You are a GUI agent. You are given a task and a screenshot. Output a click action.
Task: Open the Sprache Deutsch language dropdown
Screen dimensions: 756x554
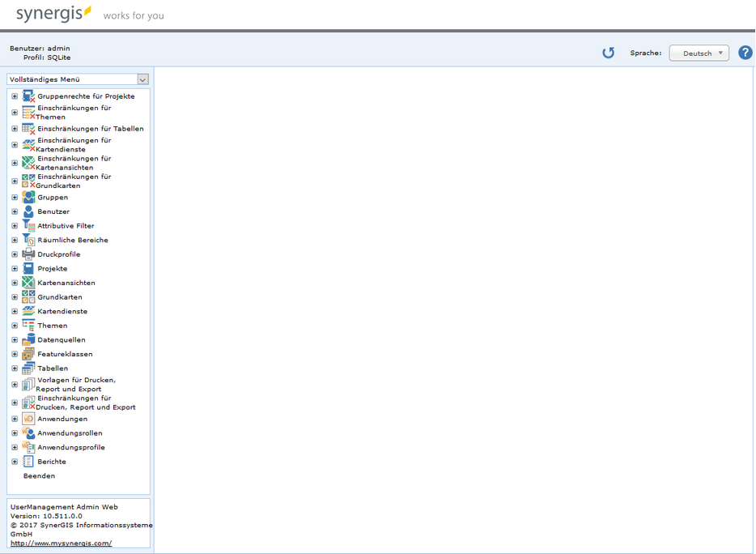click(x=699, y=53)
